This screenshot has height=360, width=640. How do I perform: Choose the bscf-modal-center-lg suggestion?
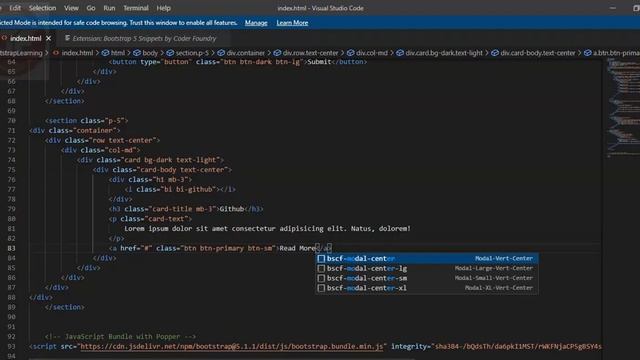(427, 268)
